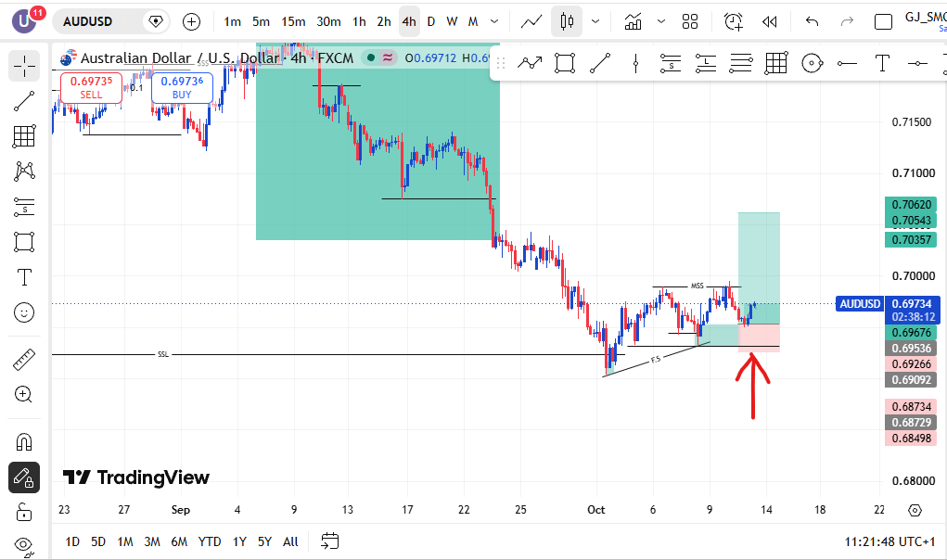Screen dimensions: 947x560
Task: Toggle hide all drawings eye icon
Action: pos(24,545)
